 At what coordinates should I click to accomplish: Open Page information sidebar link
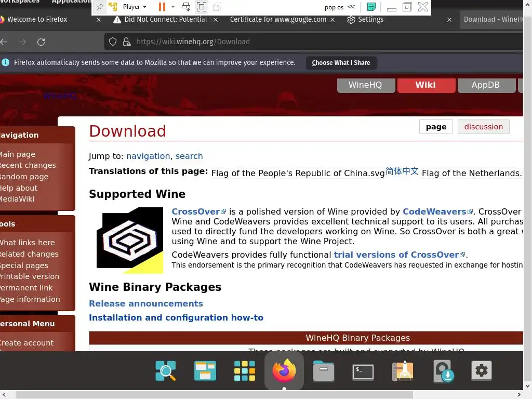pyautogui.click(x=30, y=299)
